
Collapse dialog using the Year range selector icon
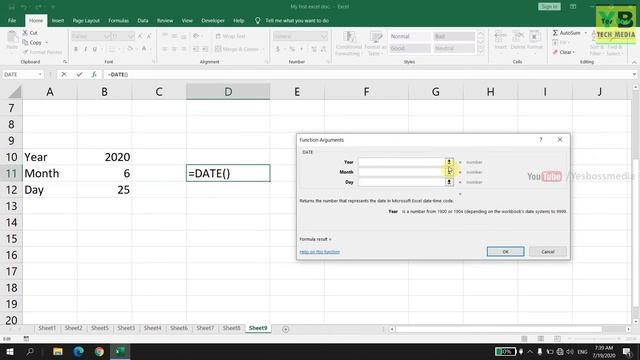449,162
